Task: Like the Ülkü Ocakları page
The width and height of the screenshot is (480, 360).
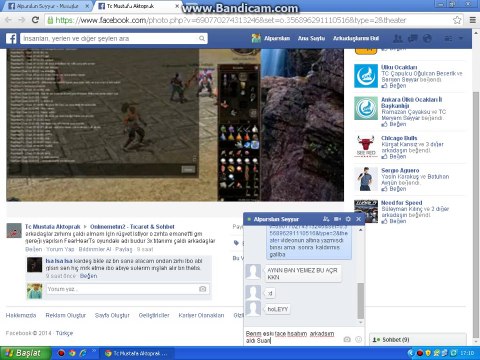Action: pos(394,86)
